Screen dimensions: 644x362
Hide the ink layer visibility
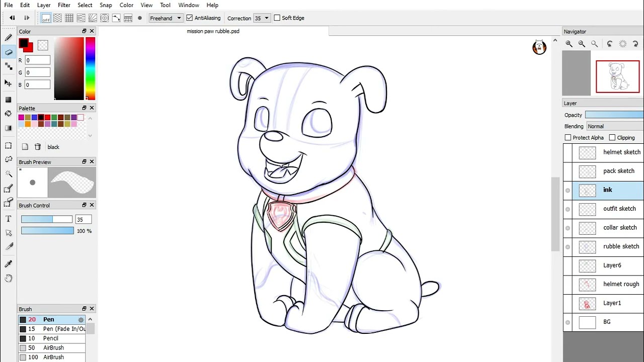click(568, 191)
